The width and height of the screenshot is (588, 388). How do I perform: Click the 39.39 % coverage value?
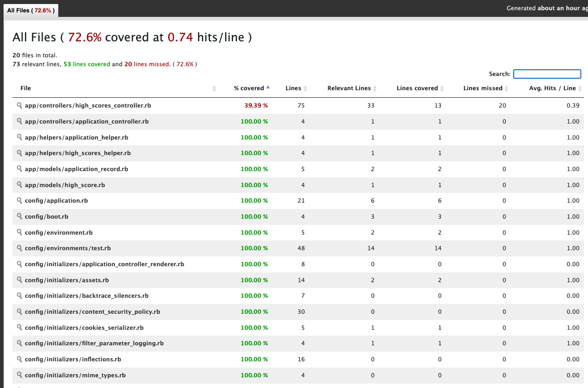pyautogui.click(x=256, y=106)
